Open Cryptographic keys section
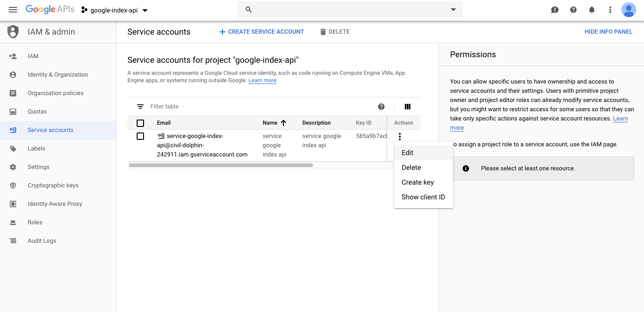The height and width of the screenshot is (312, 644). coord(58,186)
